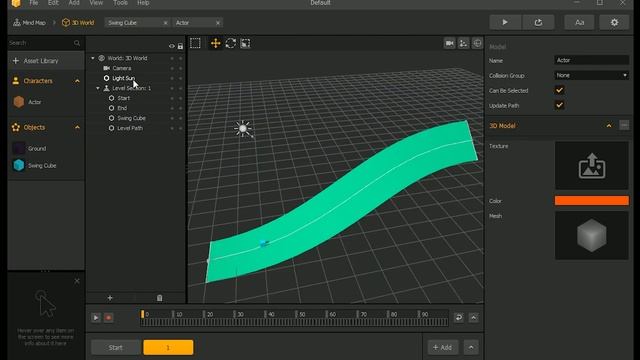Activate the Scale tool

[x=245, y=43]
